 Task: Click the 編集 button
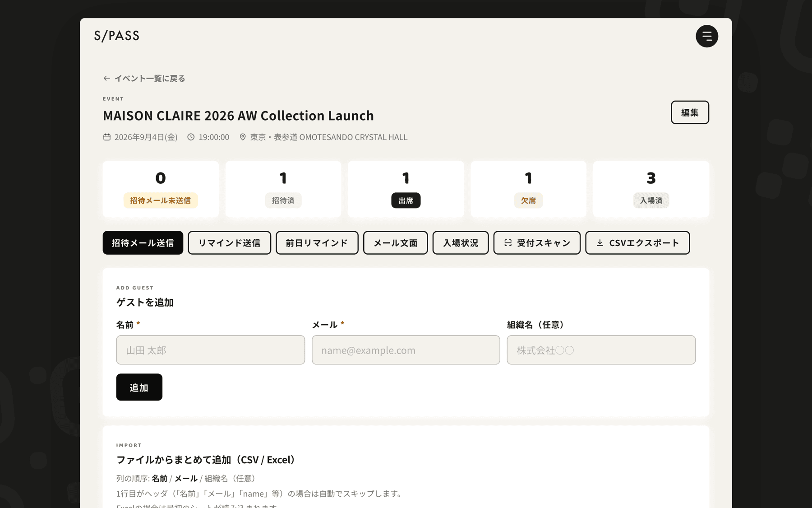tap(690, 112)
